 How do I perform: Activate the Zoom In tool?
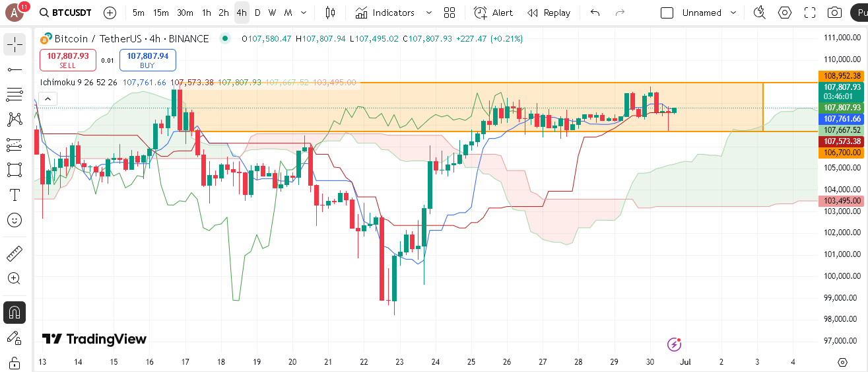pos(15,279)
